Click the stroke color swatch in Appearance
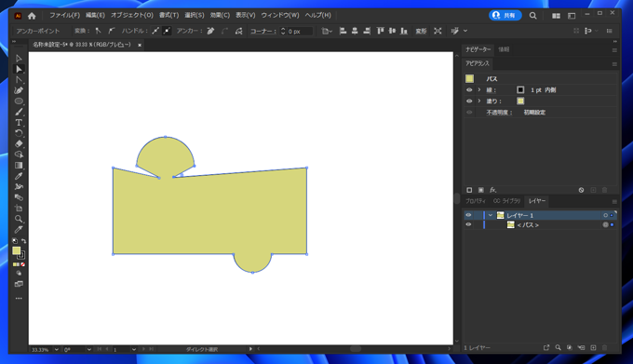The width and height of the screenshot is (633, 364). pyautogui.click(x=520, y=90)
